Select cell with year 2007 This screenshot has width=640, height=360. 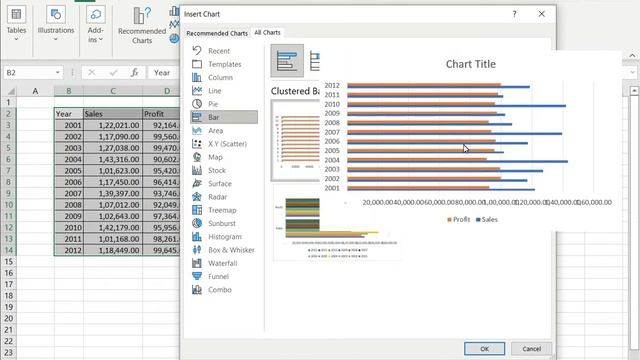coord(69,193)
